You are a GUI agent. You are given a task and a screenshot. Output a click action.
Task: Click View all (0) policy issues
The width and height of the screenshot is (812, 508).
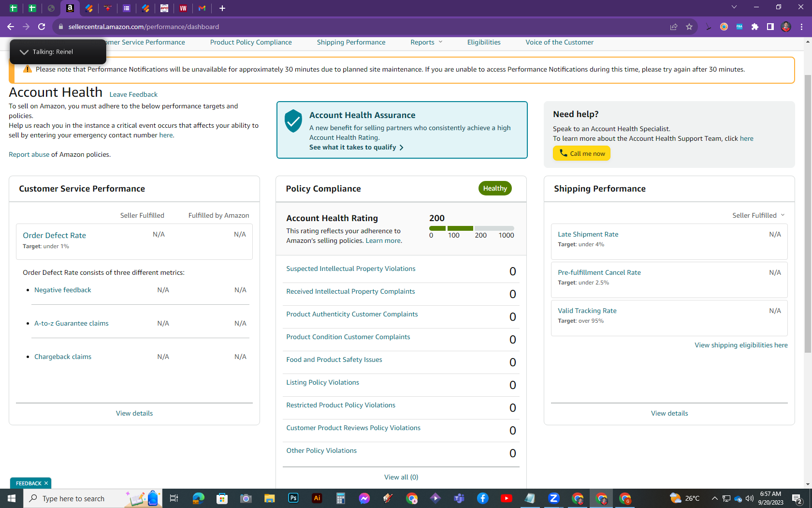tap(401, 477)
